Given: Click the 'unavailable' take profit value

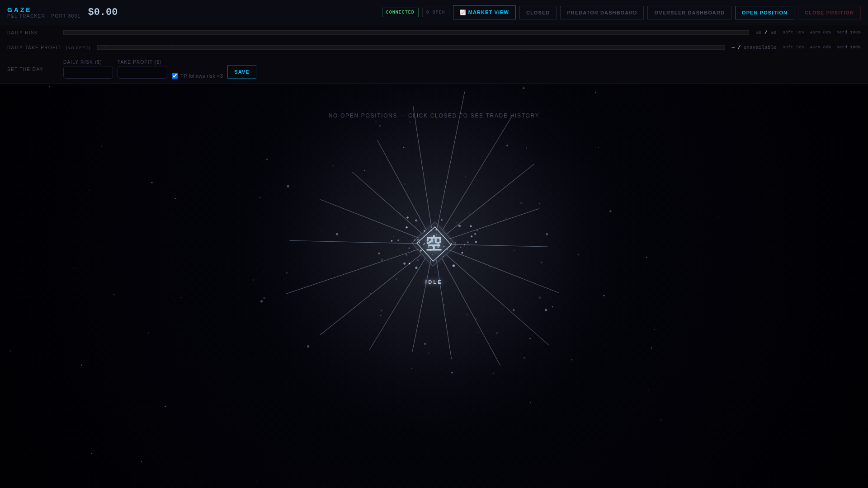Looking at the screenshot, I should click(760, 47).
